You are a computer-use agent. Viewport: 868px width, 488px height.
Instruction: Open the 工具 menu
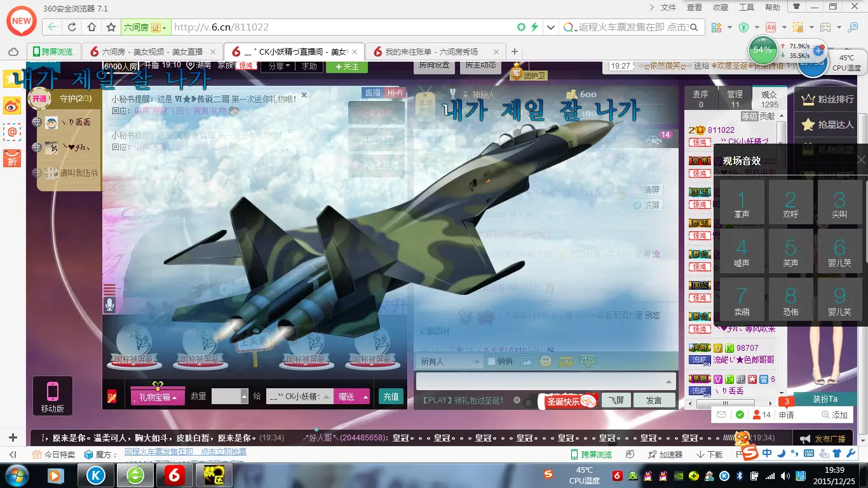(747, 8)
